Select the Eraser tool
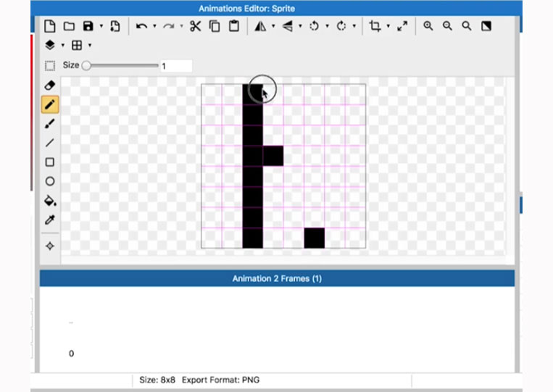The width and height of the screenshot is (553, 392). point(50,86)
